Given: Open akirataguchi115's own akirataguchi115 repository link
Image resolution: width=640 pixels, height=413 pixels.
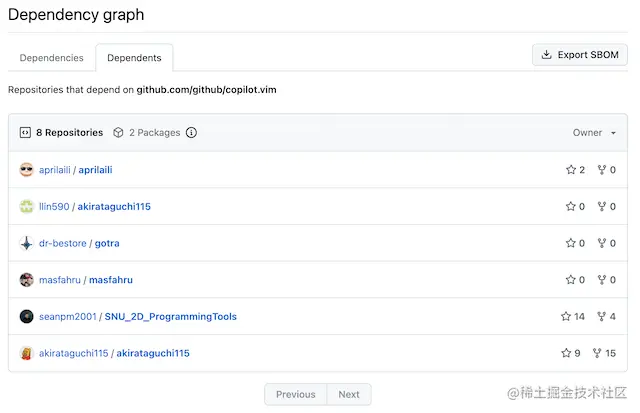Looking at the screenshot, I should tap(153, 353).
